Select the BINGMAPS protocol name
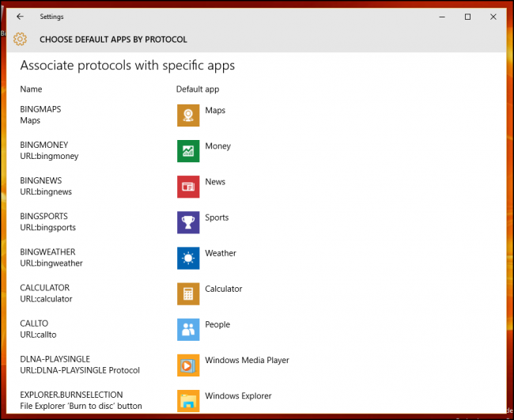This screenshot has width=514, height=420. pyautogui.click(x=40, y=109)
